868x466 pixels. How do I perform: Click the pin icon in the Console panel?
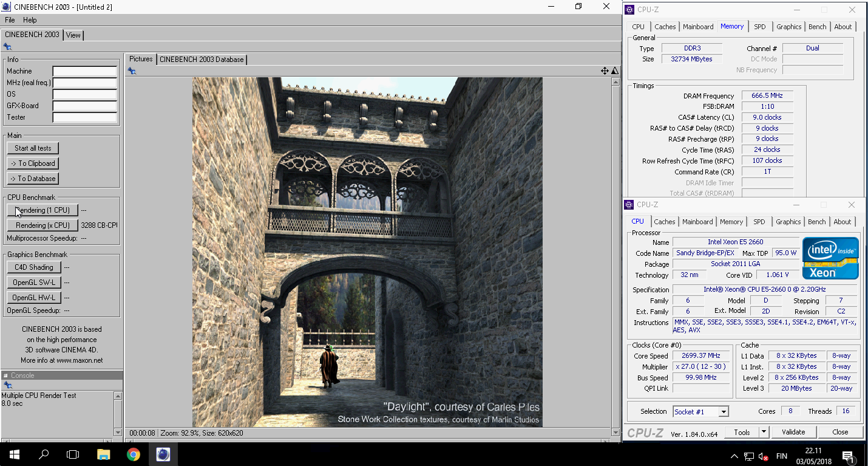point(7,385)
